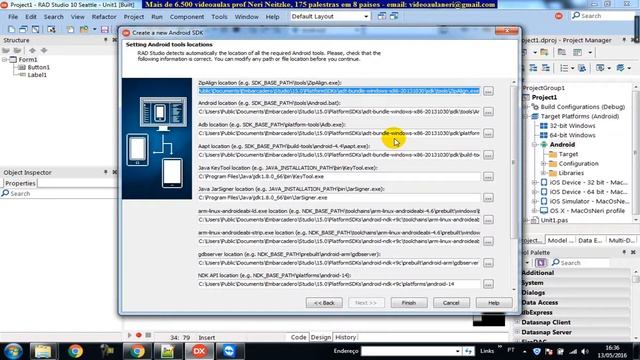Browse for NDK API location
640x360 pixels.
(x=488, y=284)
